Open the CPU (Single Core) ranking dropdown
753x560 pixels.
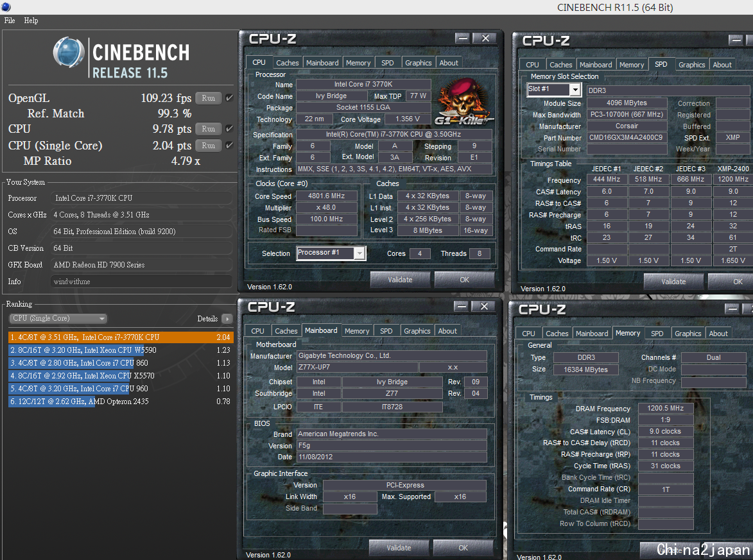(x=58, y=318)
